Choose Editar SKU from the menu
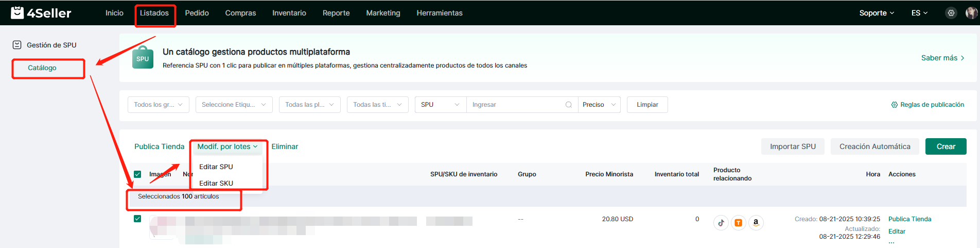The height and width of the screenshot is (248, 980). point(216,183)
